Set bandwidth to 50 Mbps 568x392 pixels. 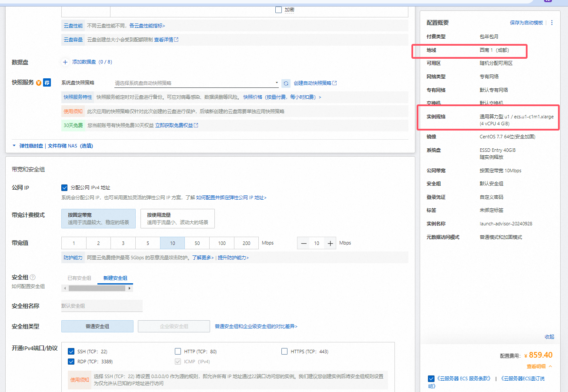[197, 243]
